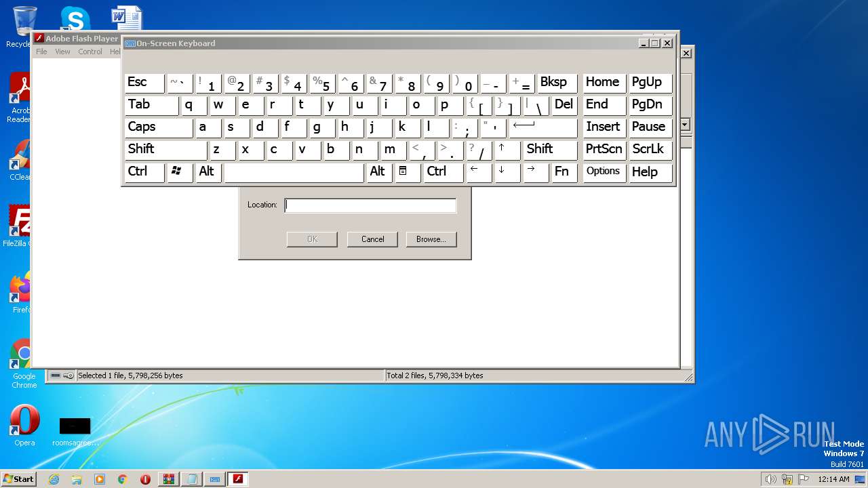The width and height of the screenshot is (868, 488).
Task: Click the left arrow key
Action: pos(479,172)
